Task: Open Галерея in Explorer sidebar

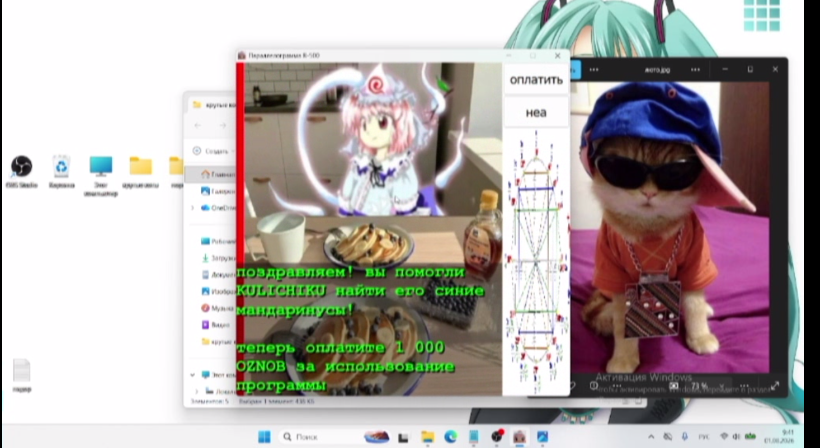Action: click(x=218, y=191)
